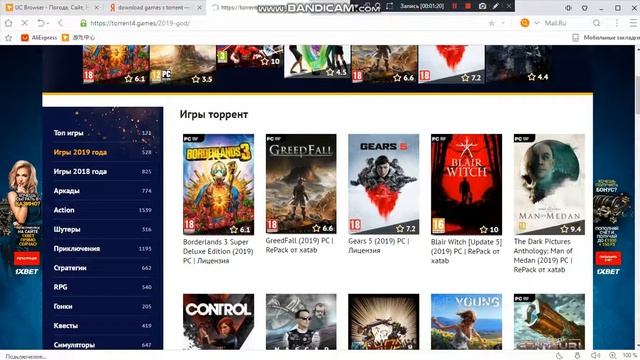Pause the Bandicam recording
This screenshot has width=640, height=360.
tap(454, 6)
